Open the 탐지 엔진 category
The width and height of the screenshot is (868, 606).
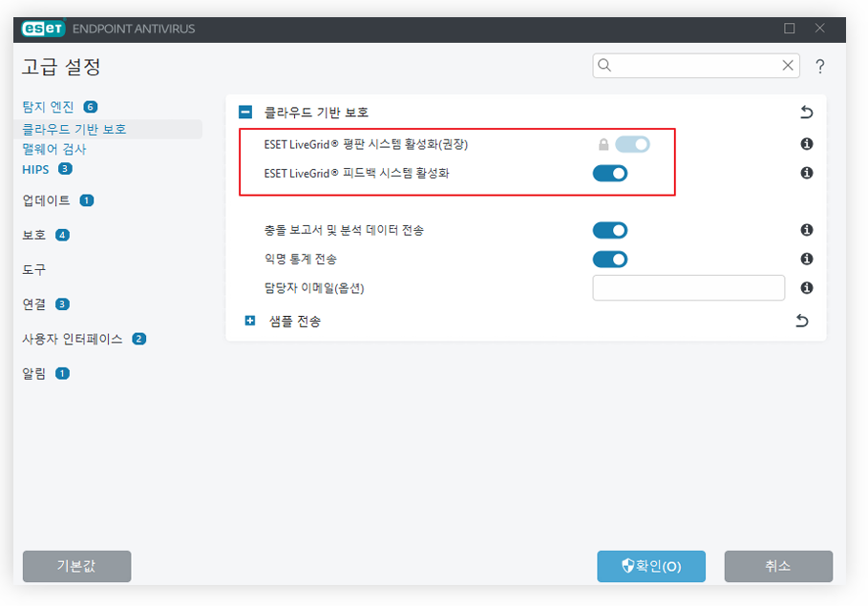tap(48, 106)
